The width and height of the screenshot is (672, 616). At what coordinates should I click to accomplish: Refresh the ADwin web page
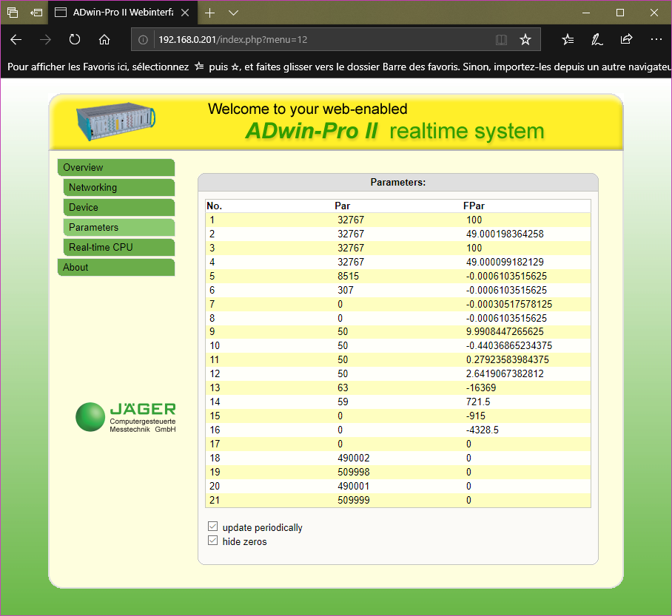coord(75,40)
